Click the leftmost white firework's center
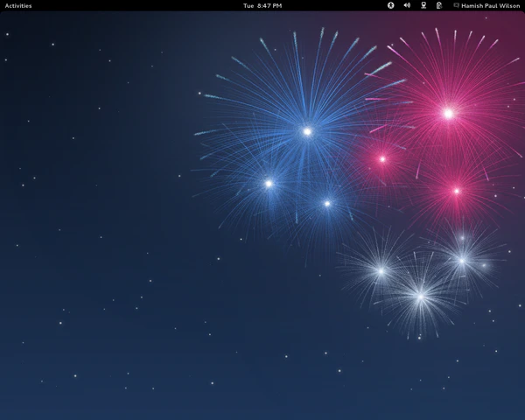Viewport: 525px width, 420px height. [x=381, y=270]
